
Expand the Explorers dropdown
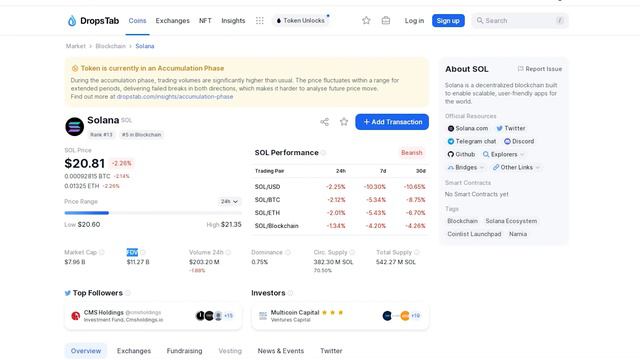(503, 154)
